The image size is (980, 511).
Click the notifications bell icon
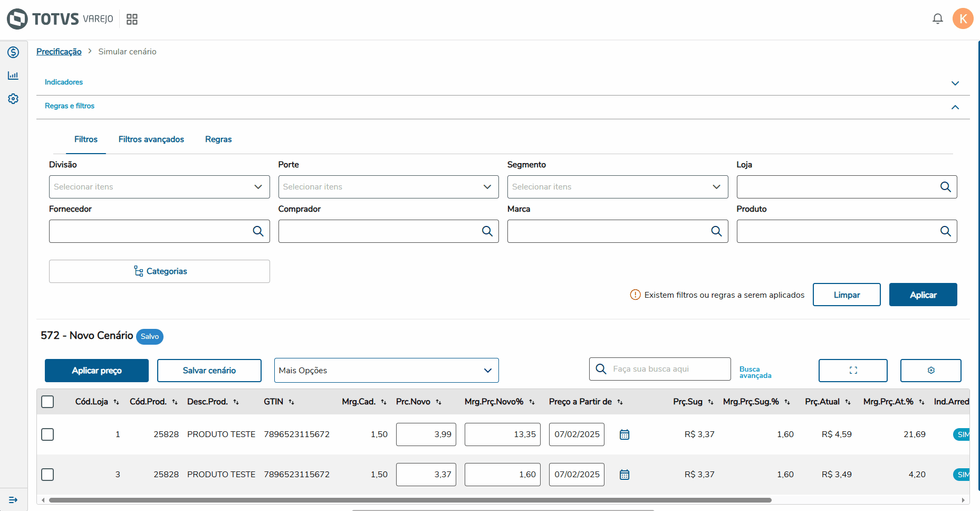click(937, 19)
